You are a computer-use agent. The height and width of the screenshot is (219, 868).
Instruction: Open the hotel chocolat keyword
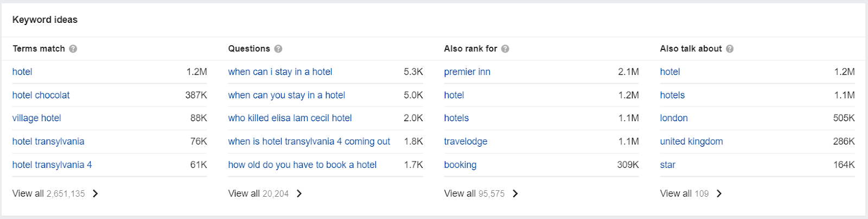coord(41,95)
